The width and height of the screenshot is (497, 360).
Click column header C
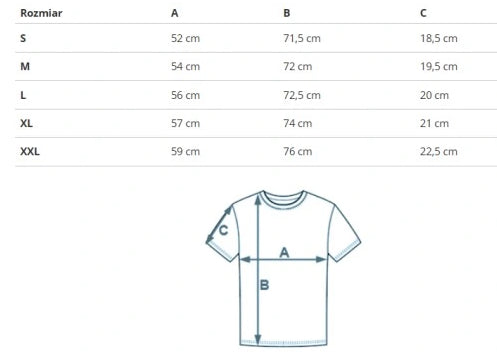(x=423, y=13)
